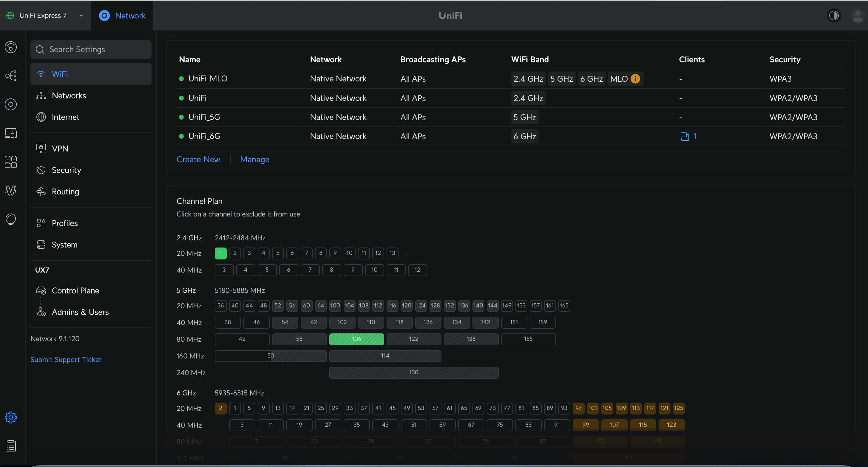
Task: Click the 6 GHz 40 MHz channel 99 swatch
Action: point(586,425)
